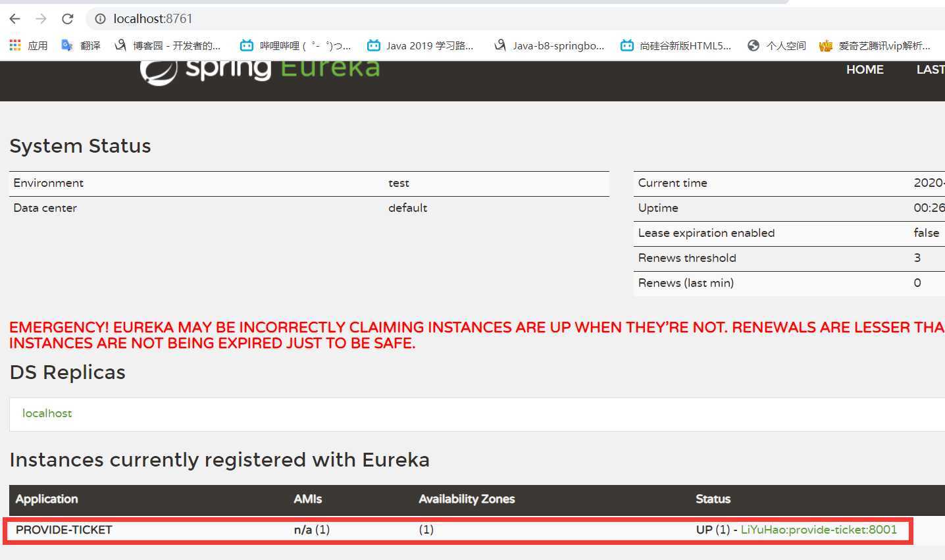Image resolution: width=945 pixels, height=560 pixels.
Task: Click the UP (1) status text
Action: click(713, 530)
